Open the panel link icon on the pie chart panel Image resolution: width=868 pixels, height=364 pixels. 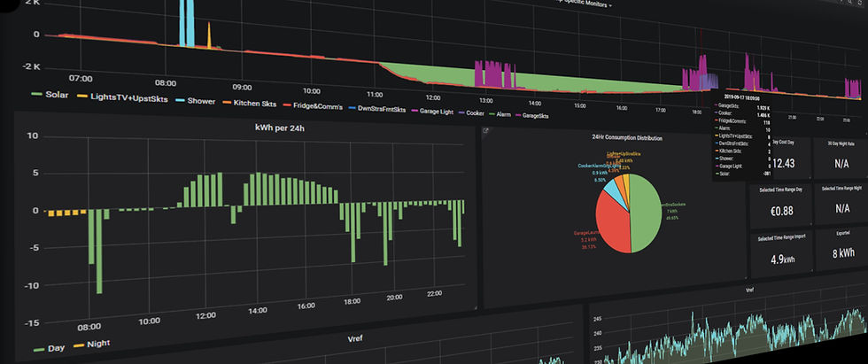[486, 131]
